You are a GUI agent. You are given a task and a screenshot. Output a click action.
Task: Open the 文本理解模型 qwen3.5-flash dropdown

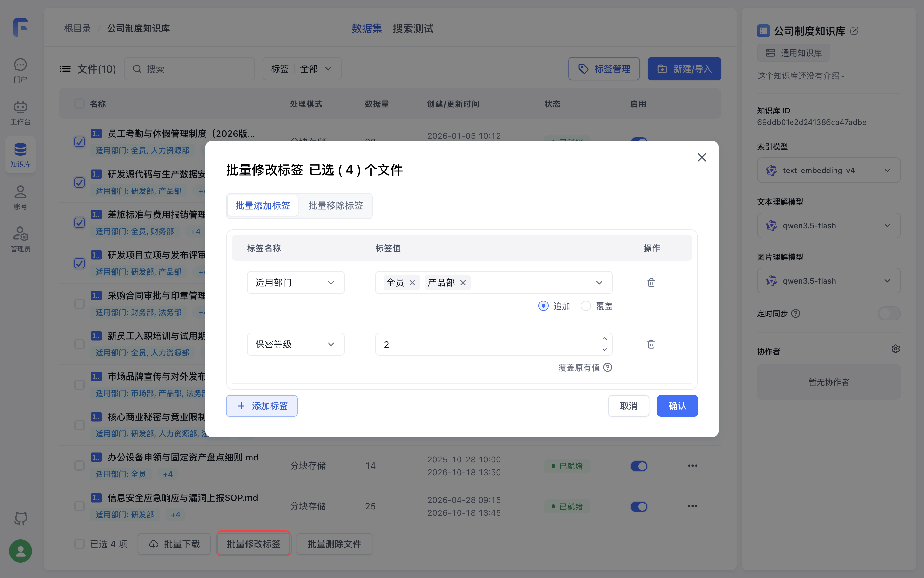[828, 225]
